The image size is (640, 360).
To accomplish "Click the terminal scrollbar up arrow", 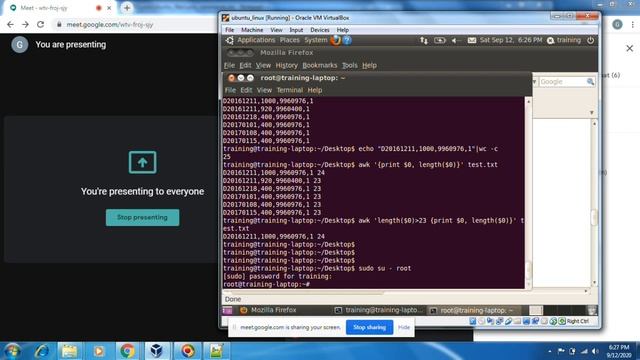I will click(x=528, y=101).
